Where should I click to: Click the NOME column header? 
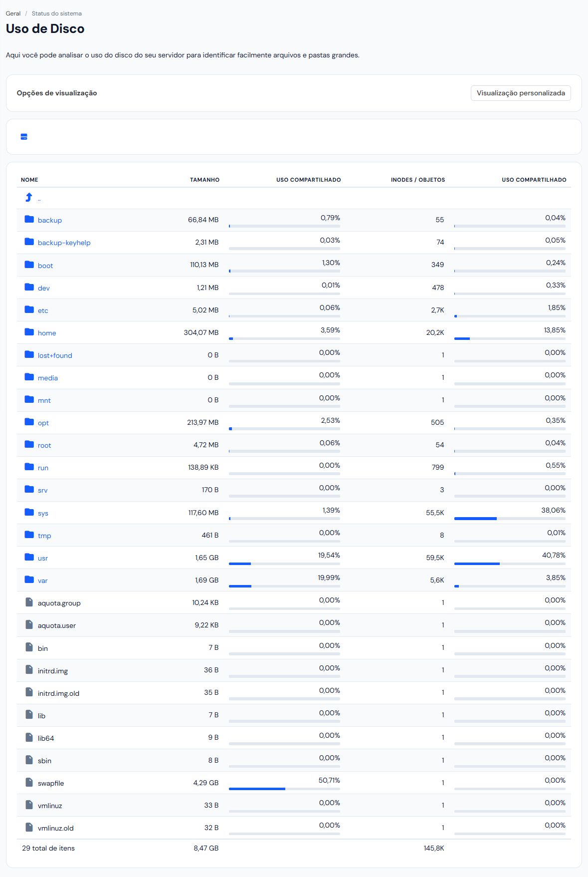29,180
